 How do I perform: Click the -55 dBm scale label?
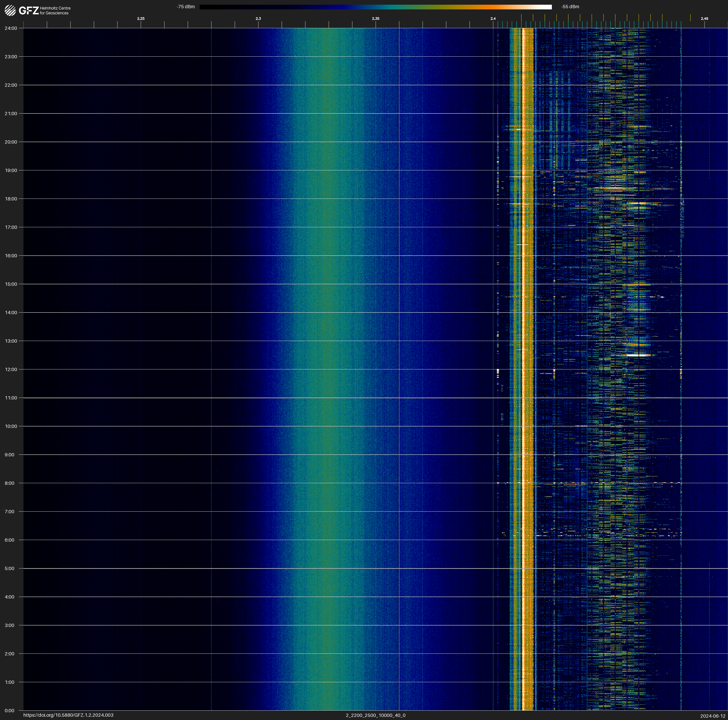click(x=570, y=7)
